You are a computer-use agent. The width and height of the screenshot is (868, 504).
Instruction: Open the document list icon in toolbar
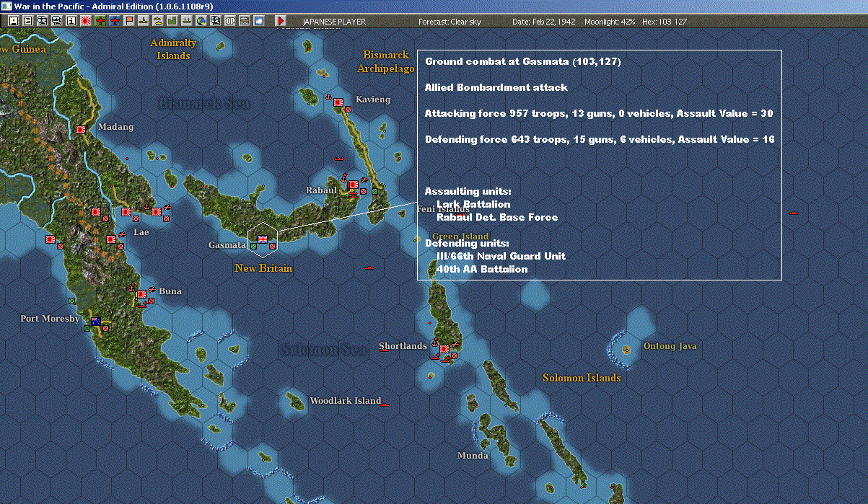tap(28, 21)
